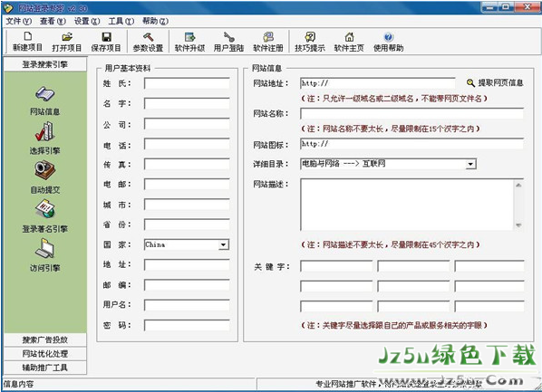Open a project with 打开项目 icon

tap(67, 41)
